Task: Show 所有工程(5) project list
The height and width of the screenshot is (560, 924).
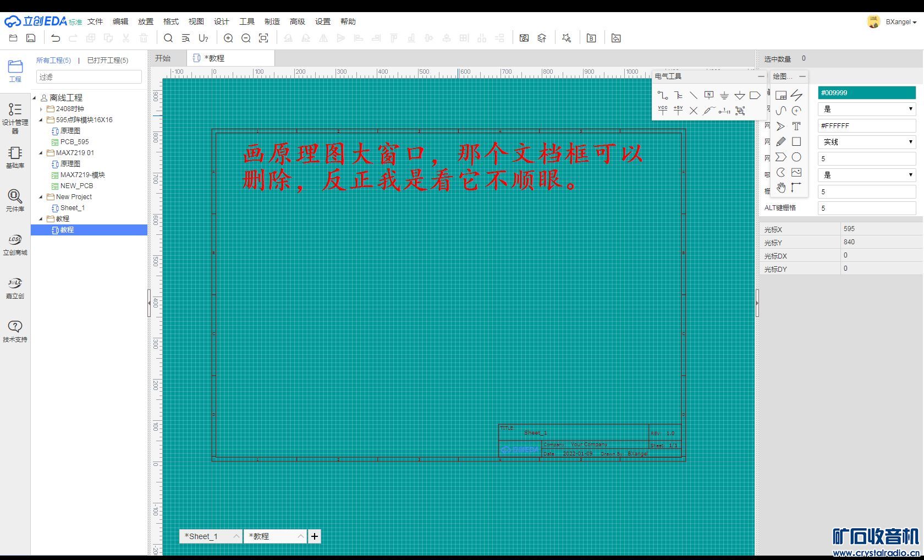Action: point(53,60)
